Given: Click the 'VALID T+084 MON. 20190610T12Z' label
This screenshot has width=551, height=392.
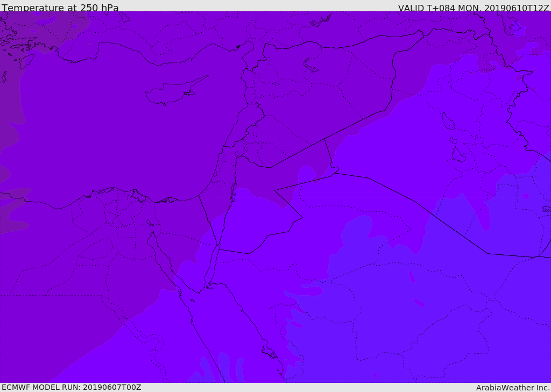Looking at the screenshot, I should click(474, 8).
